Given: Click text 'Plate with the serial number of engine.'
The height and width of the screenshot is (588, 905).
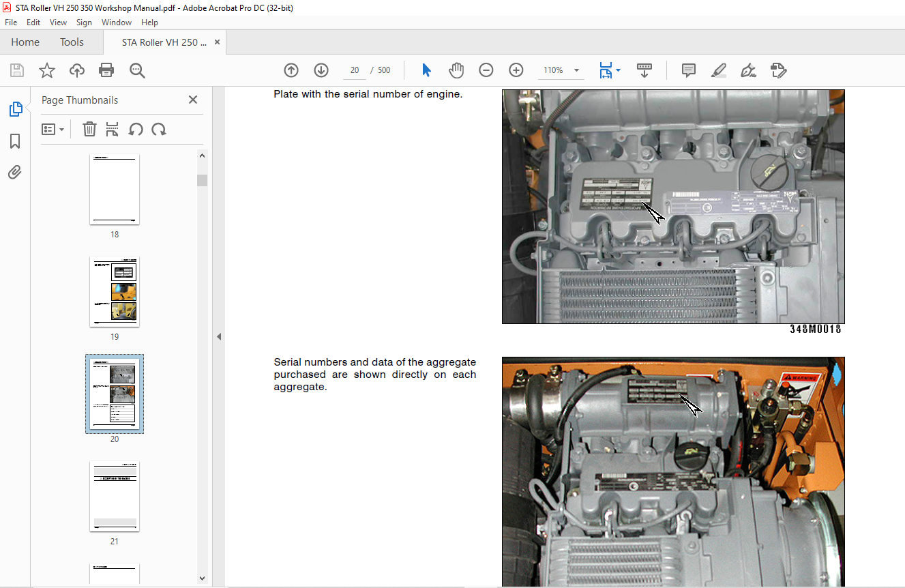Looking at the screenshot, I should click(x=368, y=94).
